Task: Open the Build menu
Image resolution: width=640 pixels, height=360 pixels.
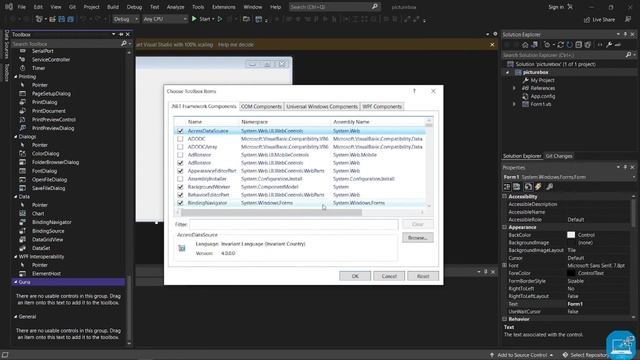Action: coord(113,7)
